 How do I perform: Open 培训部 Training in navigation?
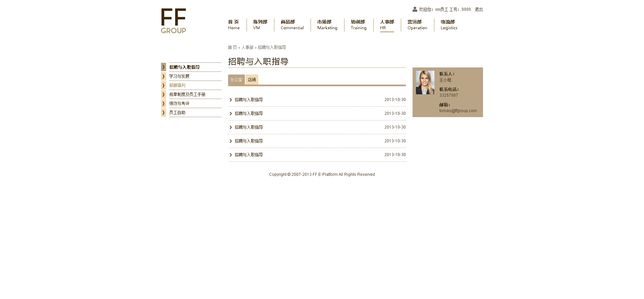359,25
